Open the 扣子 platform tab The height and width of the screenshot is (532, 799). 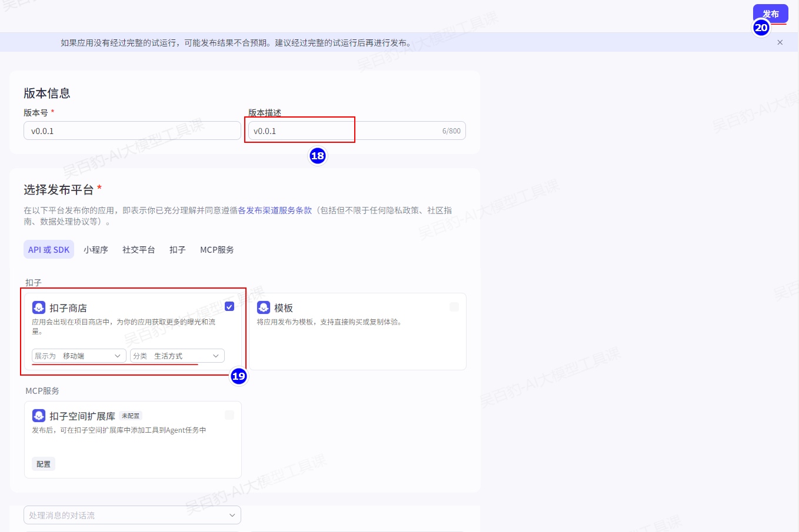click(x=177, y=249)
